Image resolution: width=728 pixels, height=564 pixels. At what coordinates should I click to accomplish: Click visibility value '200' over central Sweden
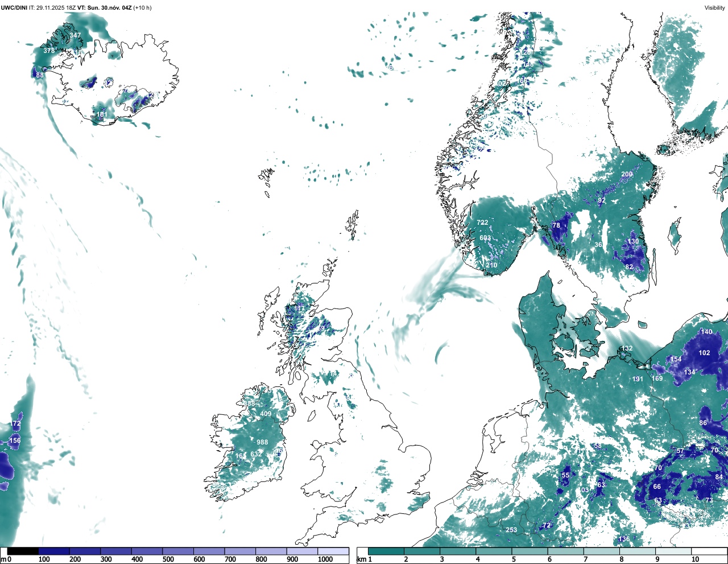tap(627, 174)
